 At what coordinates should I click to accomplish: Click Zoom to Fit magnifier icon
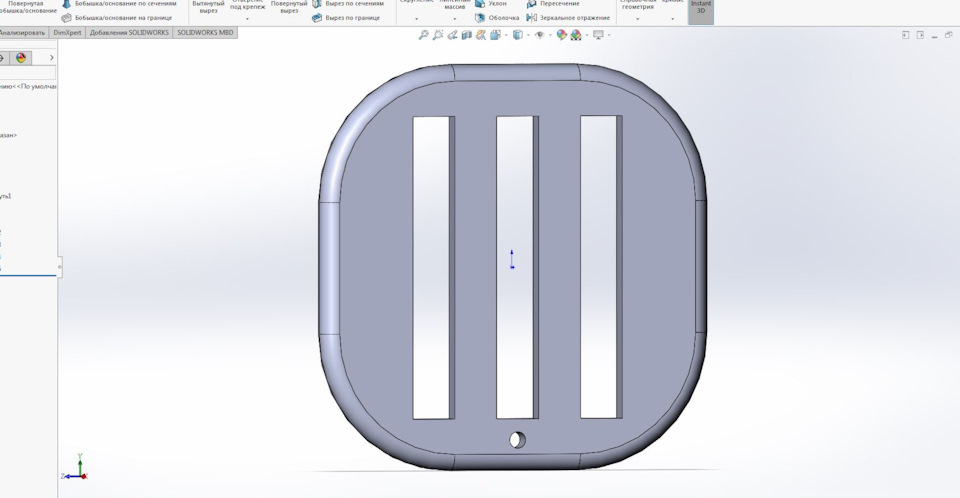point(423,36)
